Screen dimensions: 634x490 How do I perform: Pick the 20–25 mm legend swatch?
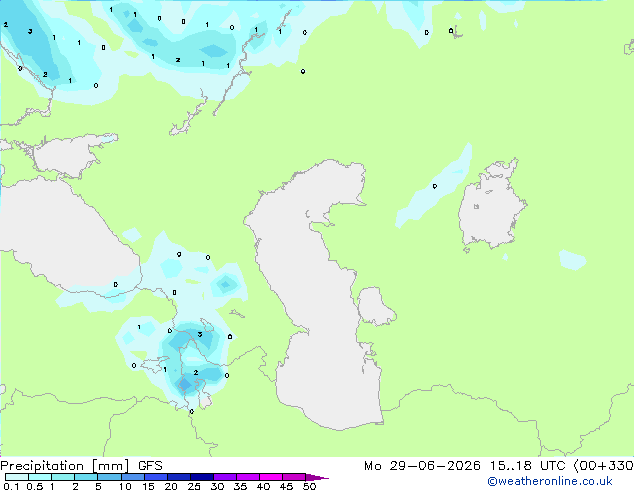[x=178, y=477]
